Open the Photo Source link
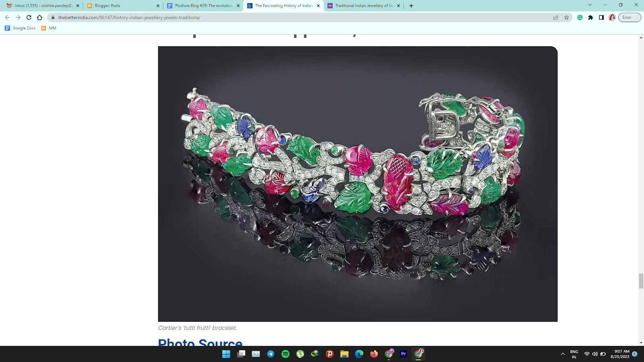 200,342
